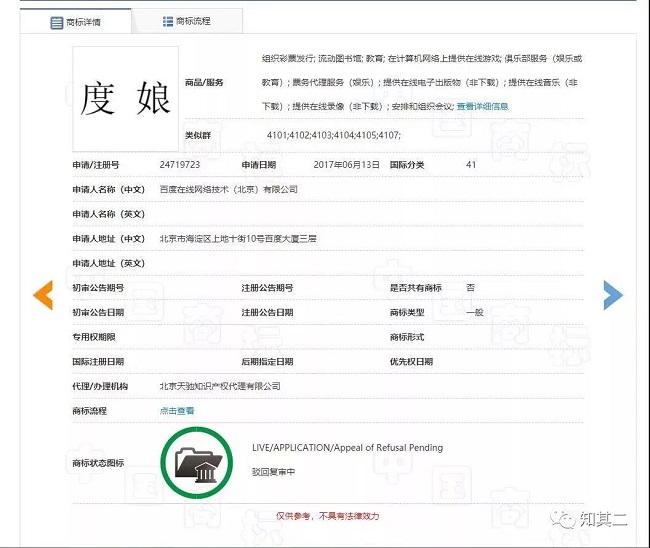The height and width of the screenshot is (548, 650).
Task: Click the 驳回复审中 status text
Action: point(273,470)
